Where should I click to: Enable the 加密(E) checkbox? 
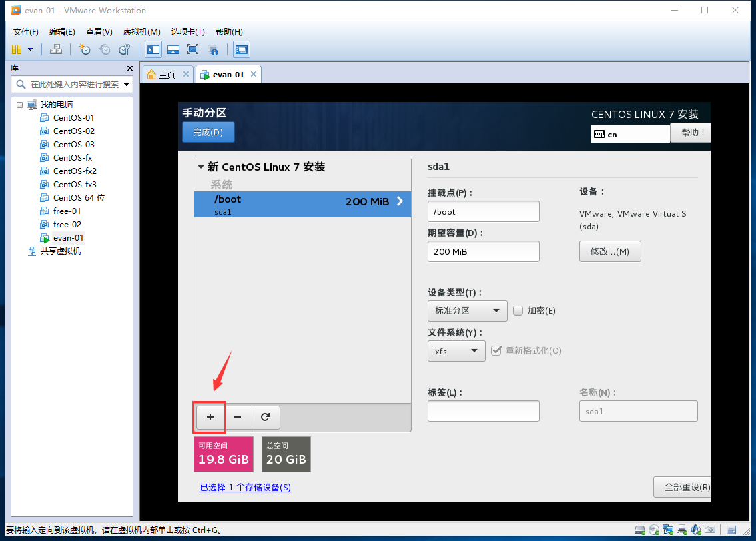tap(518, 311)
